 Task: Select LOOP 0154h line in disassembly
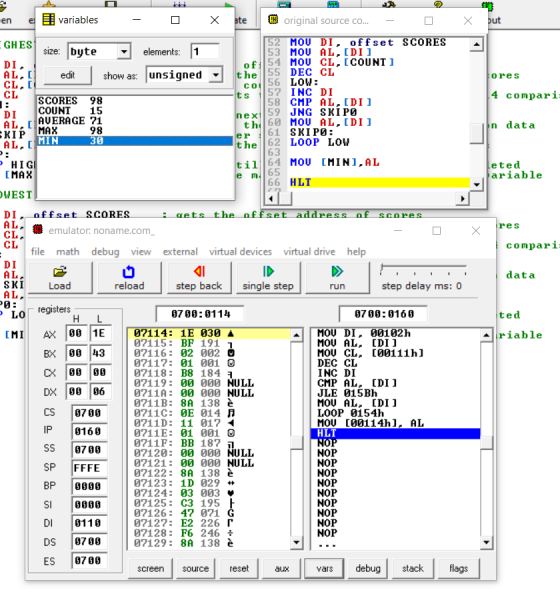tap(395, 413)
